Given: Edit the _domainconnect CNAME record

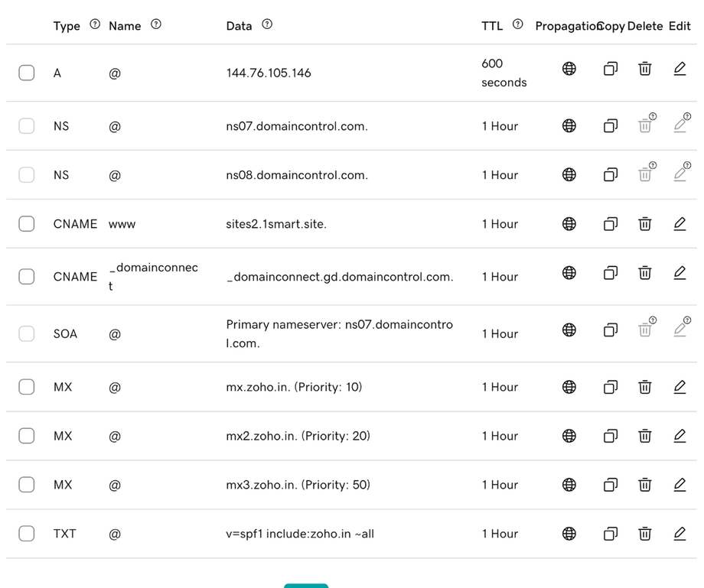Looking at the screenshot, I should [x=680, y=273].
